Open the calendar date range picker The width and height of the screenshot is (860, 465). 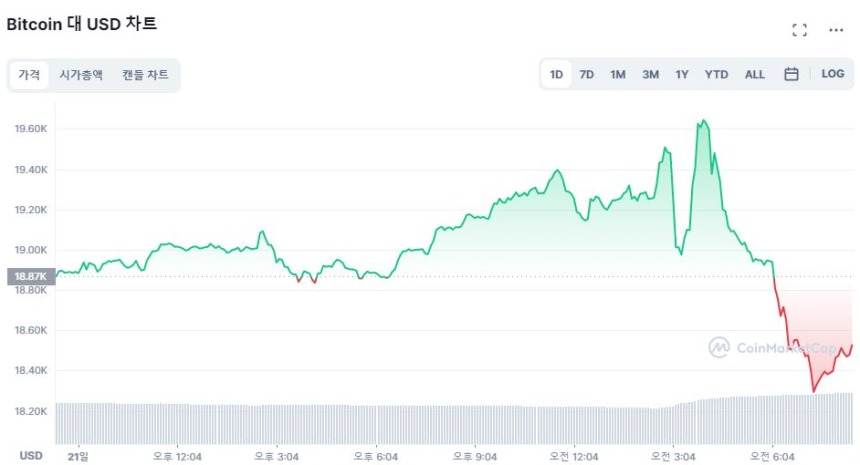click(x=791, y=74)
